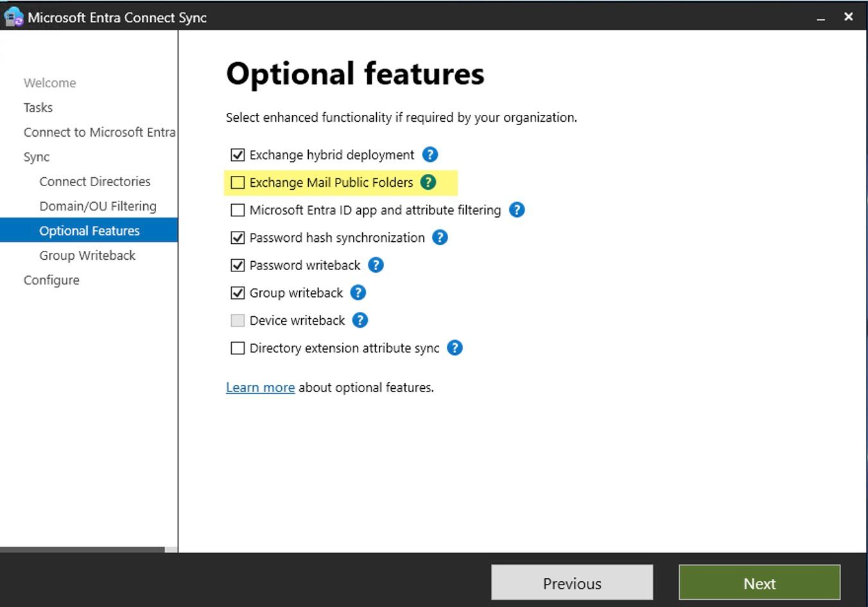
Task: Open help for Password hash synchronization
Action: [440, 237]
